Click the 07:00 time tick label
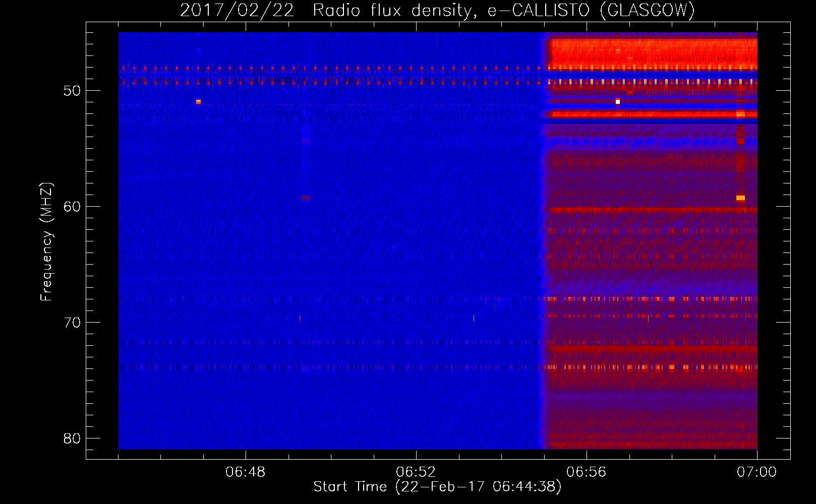Screen dimensions: 816x504 click(757, 472)
